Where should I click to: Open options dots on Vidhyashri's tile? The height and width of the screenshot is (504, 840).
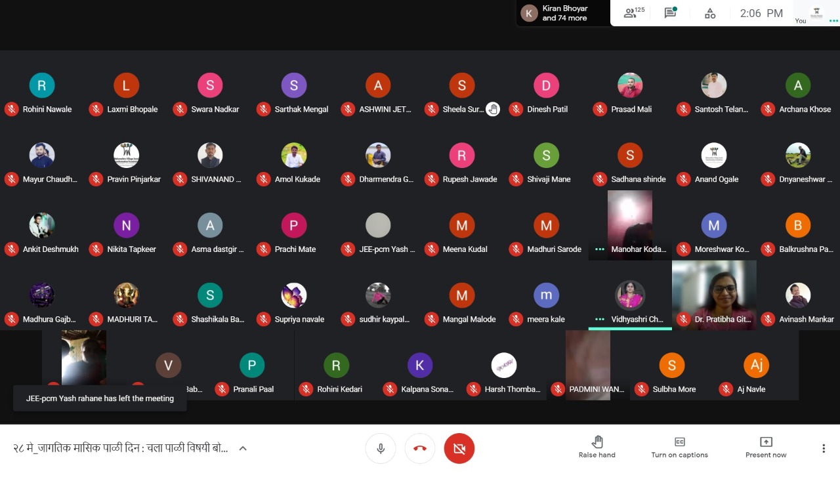(x=599, y=320)
